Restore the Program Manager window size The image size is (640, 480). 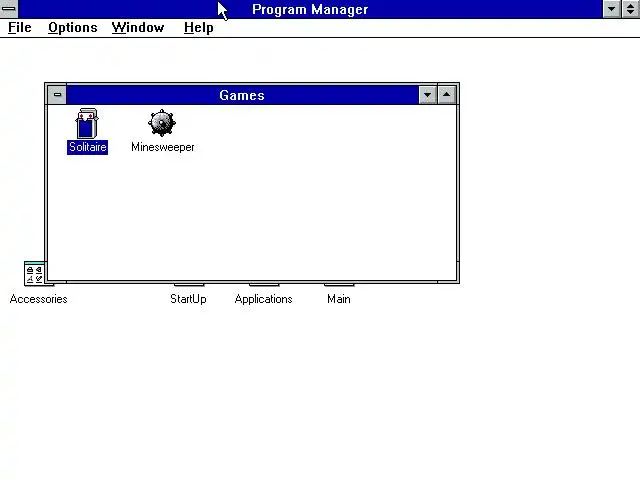[x=631, y=9]
